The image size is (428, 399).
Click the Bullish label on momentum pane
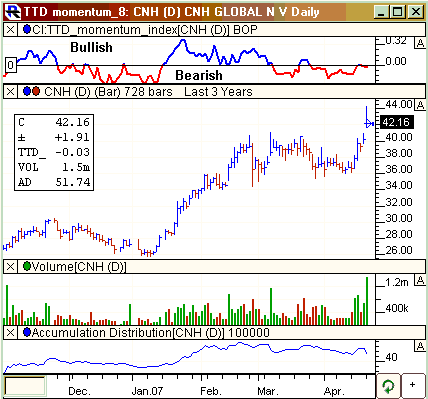pyautogui.click(x=91, y=47)
